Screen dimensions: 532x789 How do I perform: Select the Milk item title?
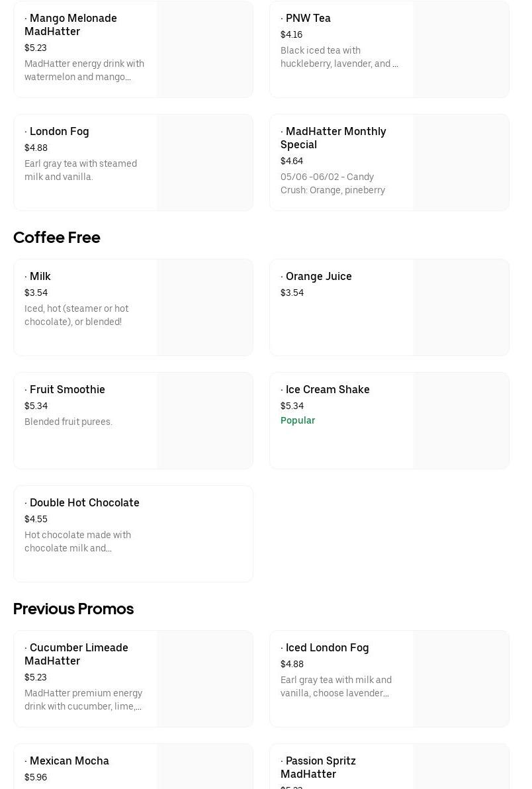click(x=40, y=276)
